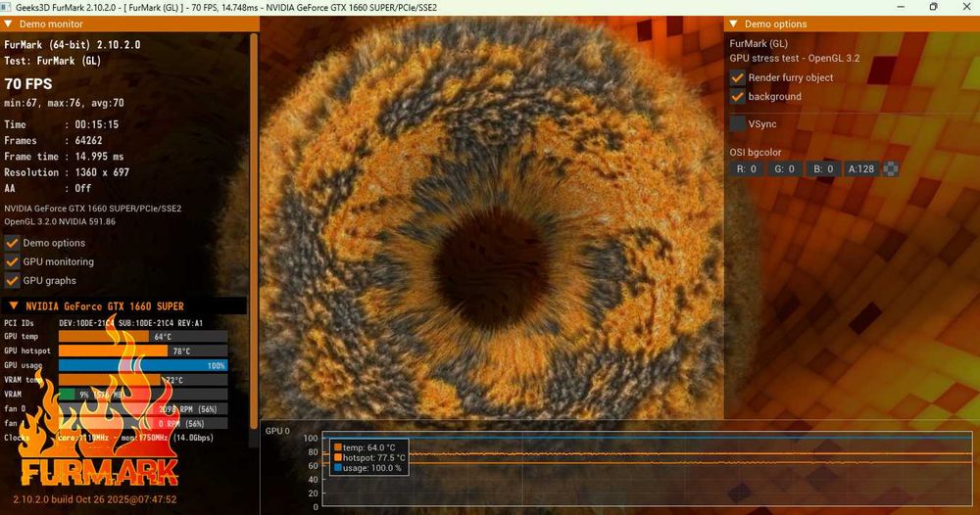Click the 70 FPS readout
This screenshot has width=980, height=515.
28,83
